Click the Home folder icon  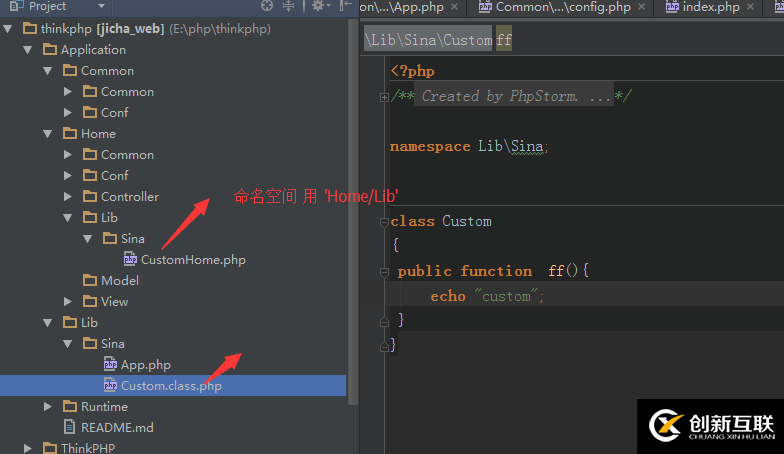pyautogui.click(x=70, y=134)
